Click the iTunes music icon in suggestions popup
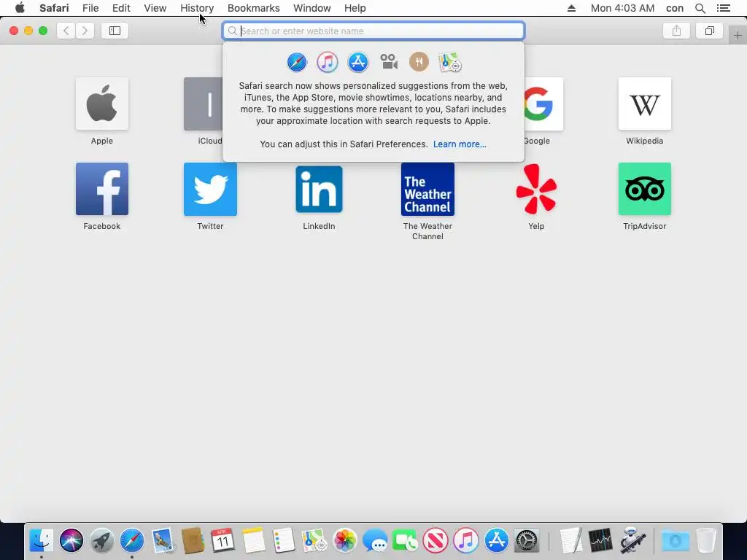Viewport: 747px width, 560px height. point(328,63)
